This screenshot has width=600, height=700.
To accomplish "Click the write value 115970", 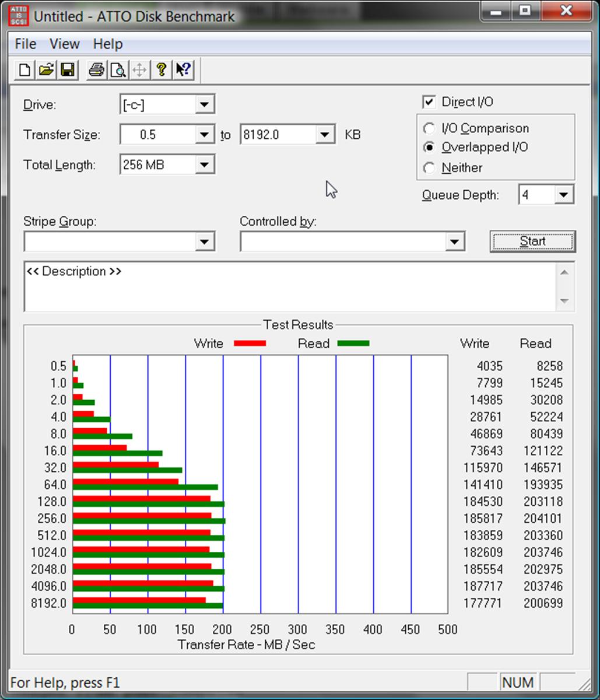I will (483, 468).
